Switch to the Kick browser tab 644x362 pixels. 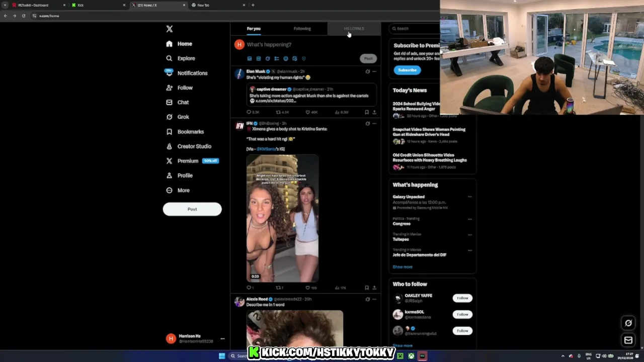98,5
